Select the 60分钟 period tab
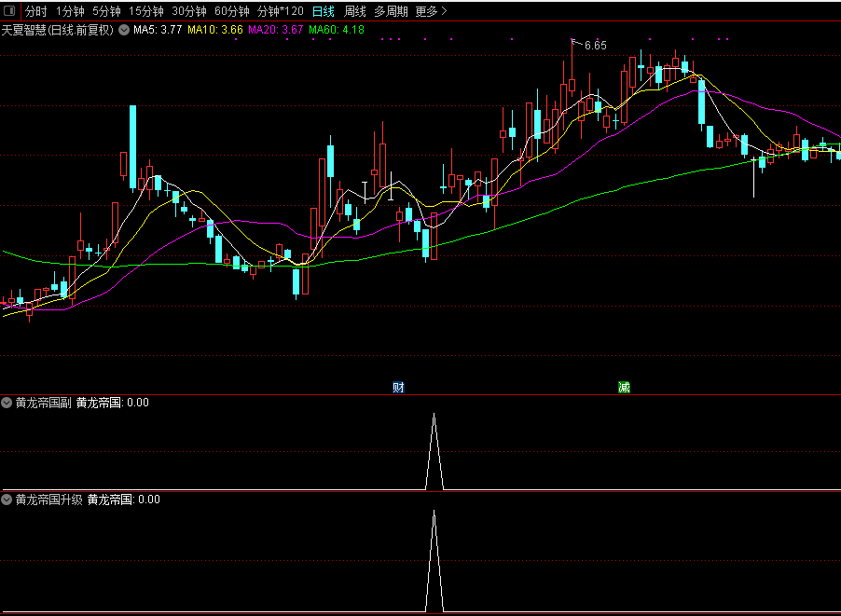The width and height of the screenshot is (841, 616). pos(232,11)
